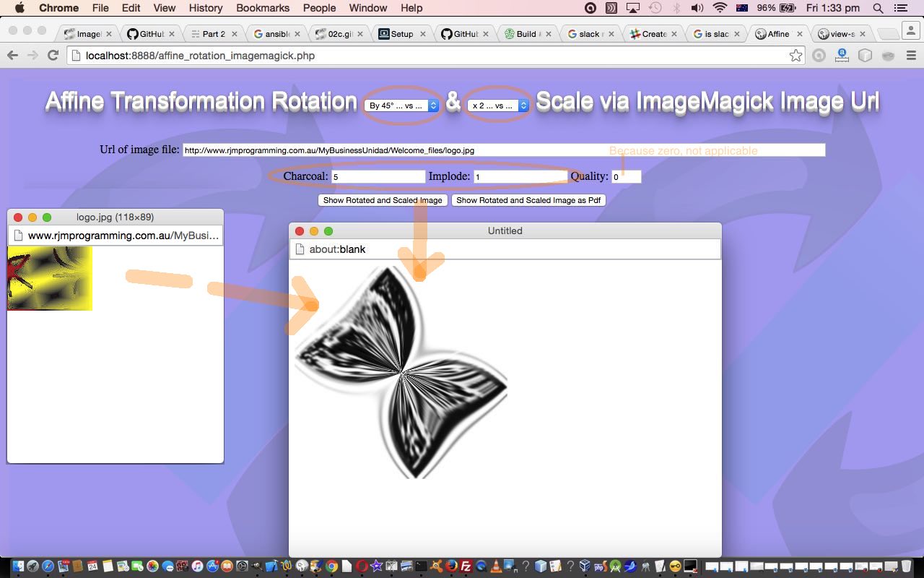Switch to the 'Setup' tab
Image resolution: width=924 pixels, height=578 pixels.
402,34
